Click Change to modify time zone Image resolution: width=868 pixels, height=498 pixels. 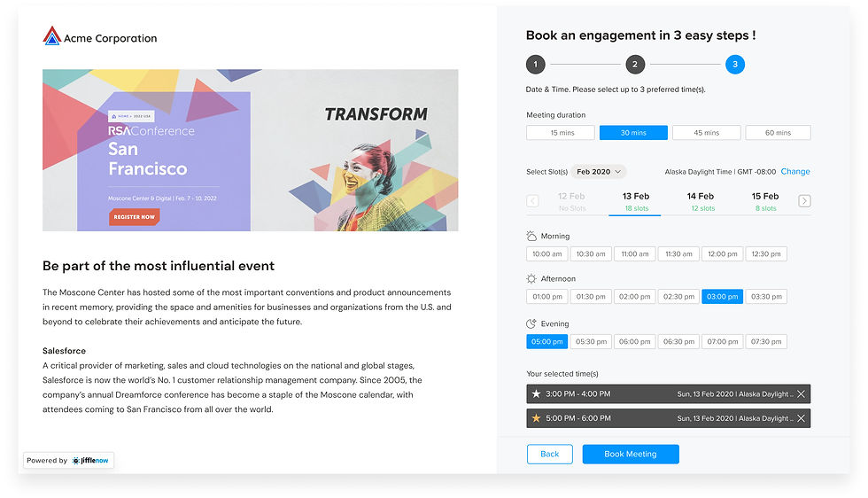coord(795,172)
